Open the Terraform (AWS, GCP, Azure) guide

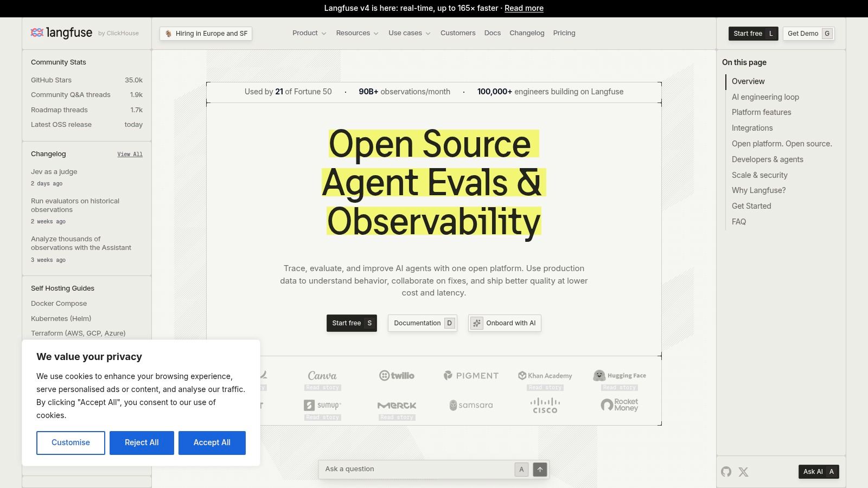click(78, 333)
